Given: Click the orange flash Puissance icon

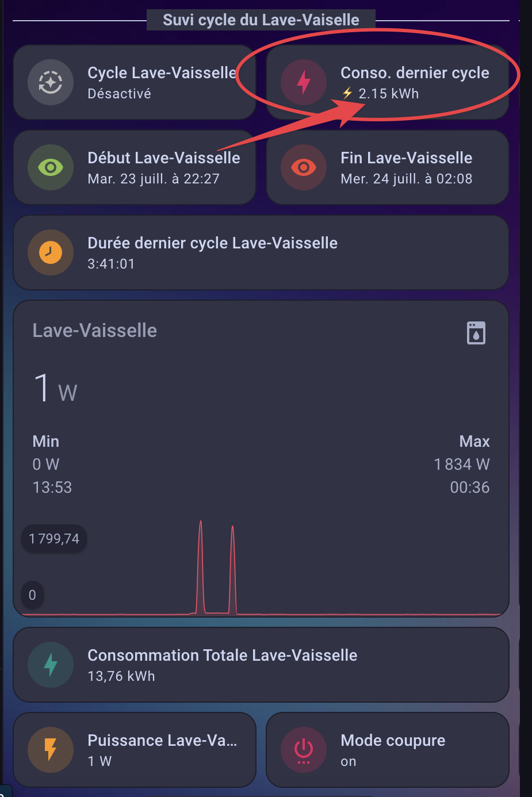Looking at the screenshot, I should pos(51,750).
